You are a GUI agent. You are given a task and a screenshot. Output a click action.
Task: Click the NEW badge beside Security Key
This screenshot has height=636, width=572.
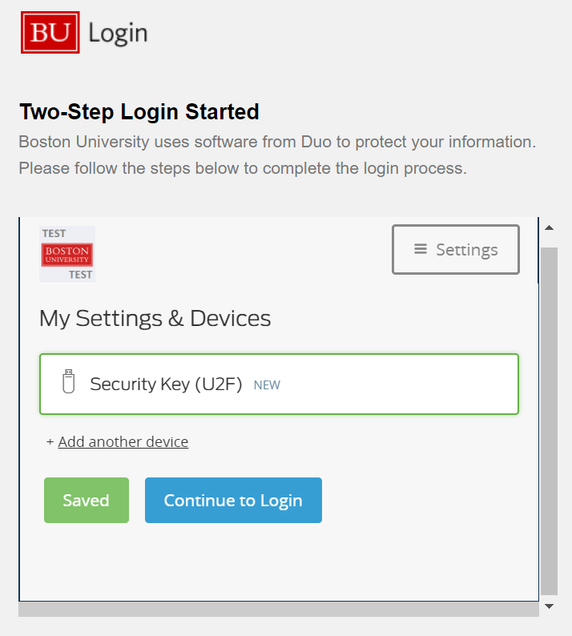(267, 385)
